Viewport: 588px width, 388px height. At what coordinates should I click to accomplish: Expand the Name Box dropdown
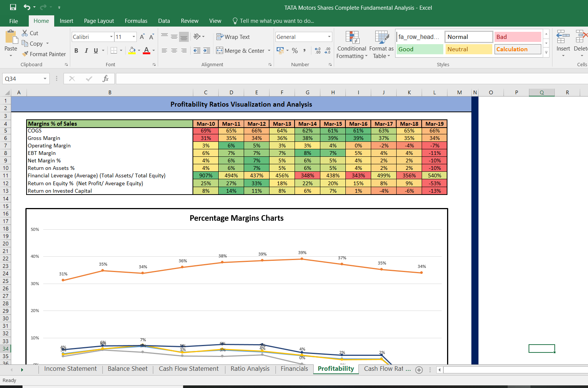coord(45,79)
